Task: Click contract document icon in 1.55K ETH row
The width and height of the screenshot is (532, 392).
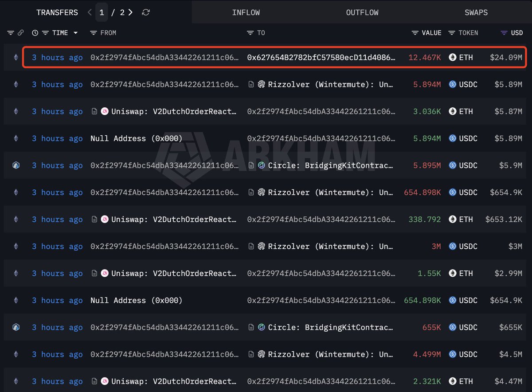Action: (x=94, y=273)
